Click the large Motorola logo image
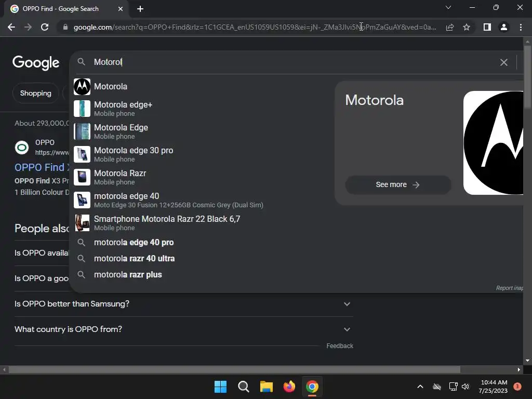This screenshot has width=532, height=399. [x=494, y=143]
